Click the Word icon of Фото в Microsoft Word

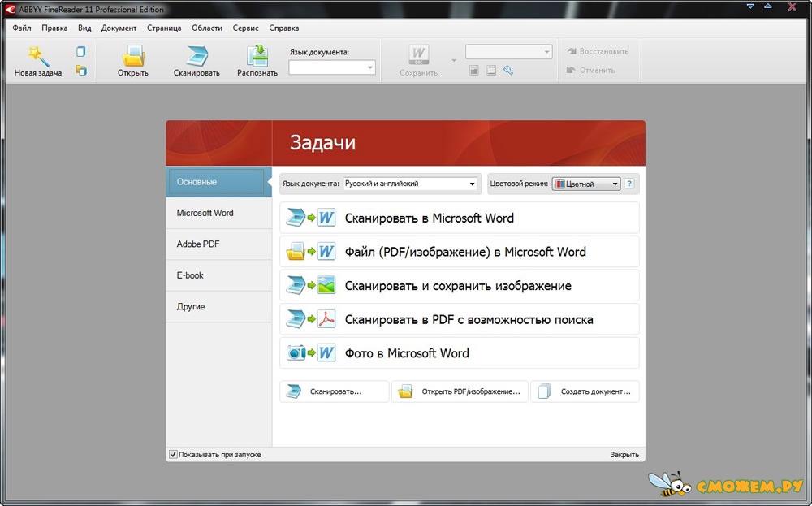(x=326, y=353)
